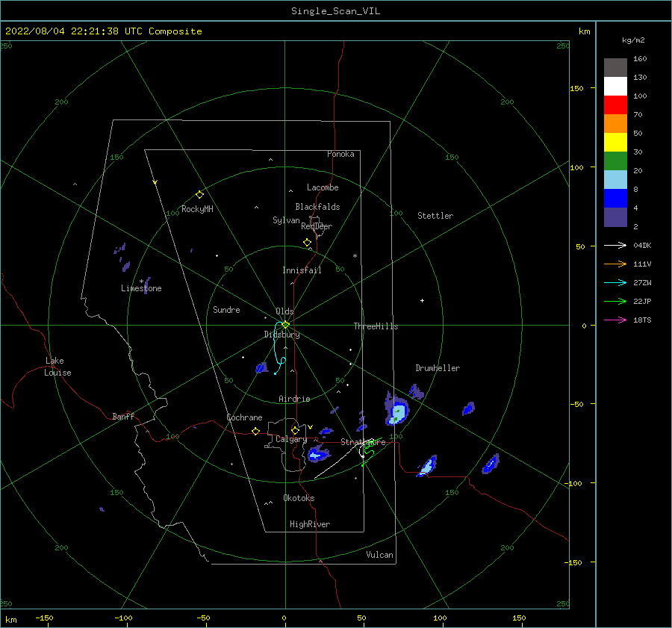Click the Sundre town label

pyautogui.click(x=226, y=309)
